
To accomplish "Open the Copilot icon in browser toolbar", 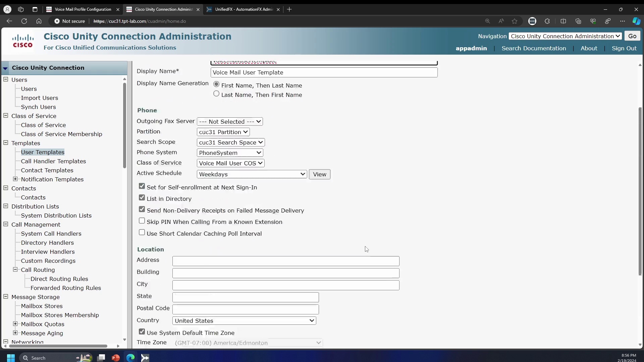I will (636, 21).
